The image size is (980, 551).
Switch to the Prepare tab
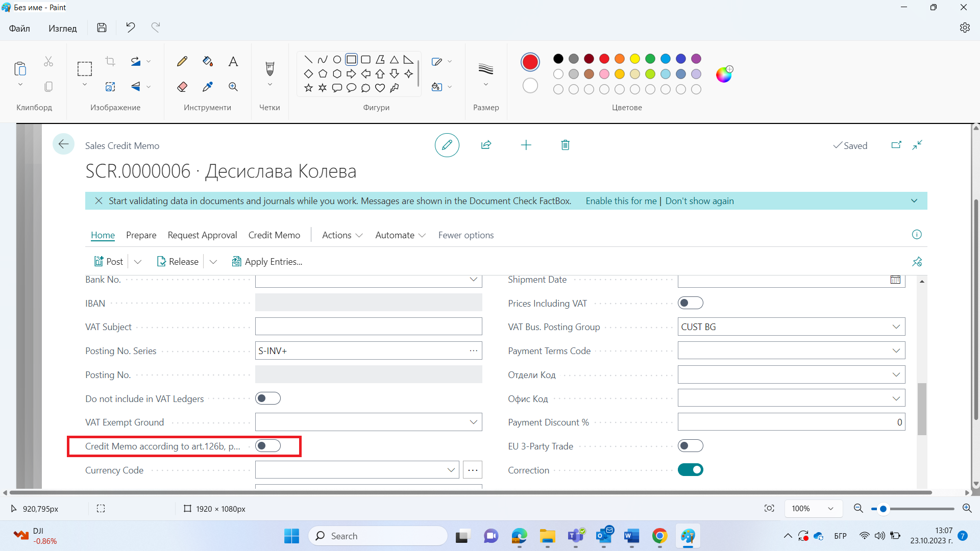[x=141, y=235]
